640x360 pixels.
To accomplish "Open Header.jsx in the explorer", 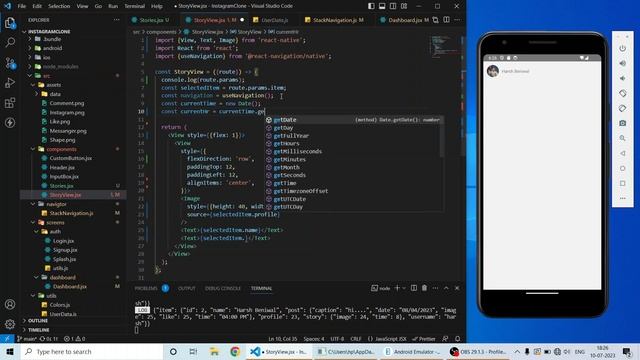I will pyautogui.click(x=62, y=167).
